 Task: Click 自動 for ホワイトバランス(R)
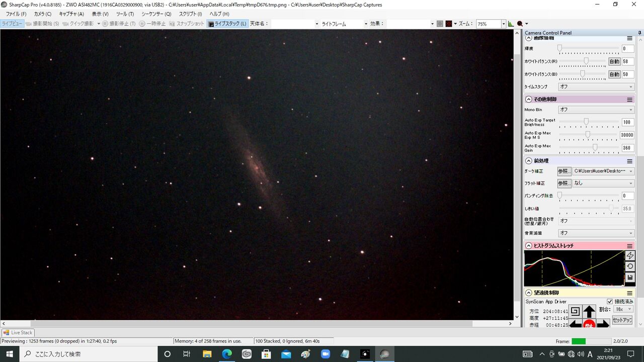(614, 61)
